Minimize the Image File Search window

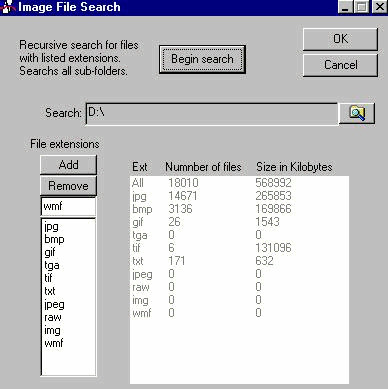(345, 7)
